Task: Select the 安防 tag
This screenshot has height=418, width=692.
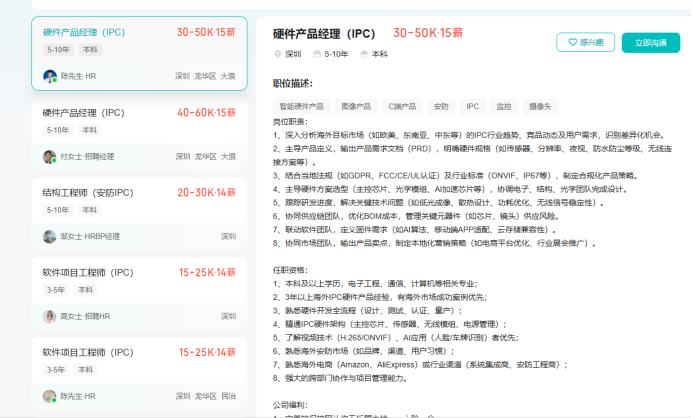Action: click(440, 105)
